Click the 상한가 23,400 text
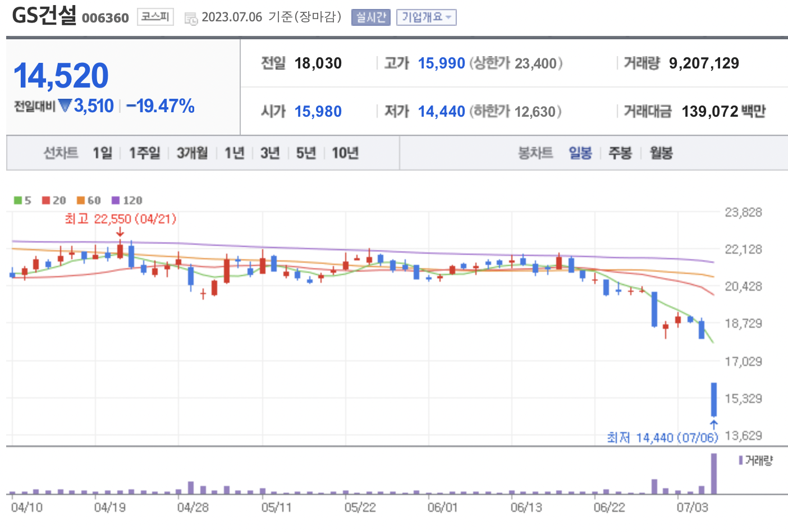Screen dimensions: 788x532 point(516,63)
